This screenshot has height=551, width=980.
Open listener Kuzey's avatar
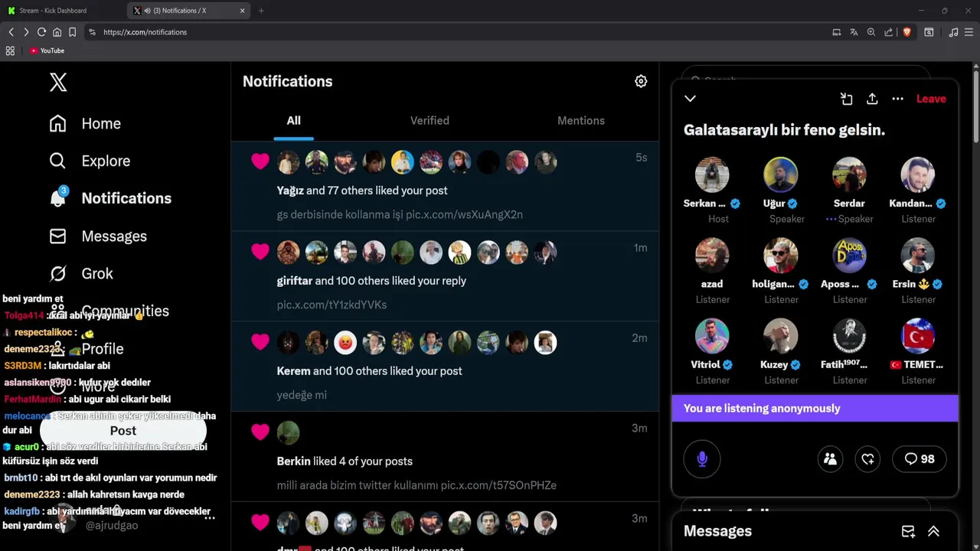780,336
